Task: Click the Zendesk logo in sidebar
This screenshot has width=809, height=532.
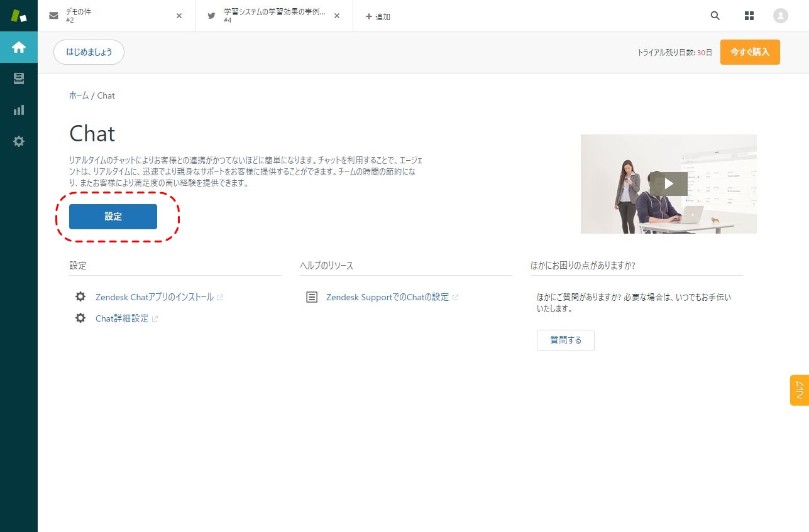Action: pos(19,16)
